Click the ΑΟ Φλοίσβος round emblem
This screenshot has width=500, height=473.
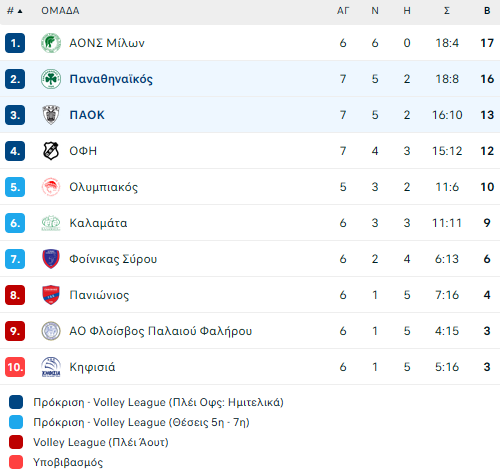pos(51,331)
